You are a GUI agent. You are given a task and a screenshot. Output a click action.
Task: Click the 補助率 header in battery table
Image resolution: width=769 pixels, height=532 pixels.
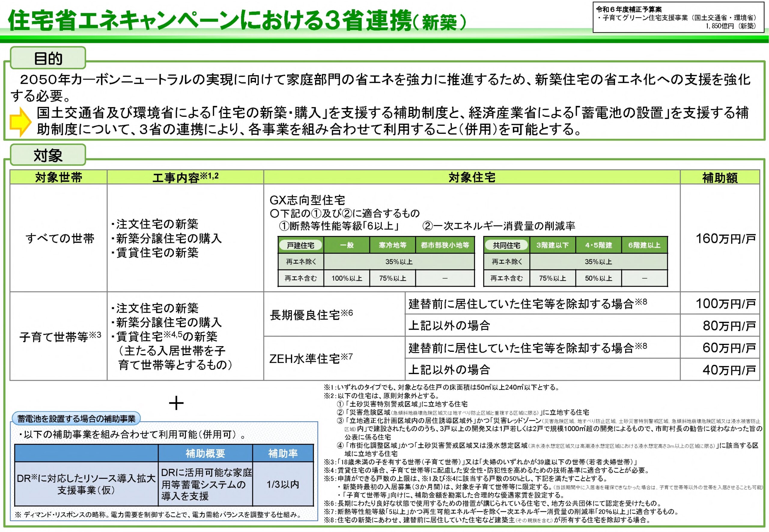coord(283,453)
